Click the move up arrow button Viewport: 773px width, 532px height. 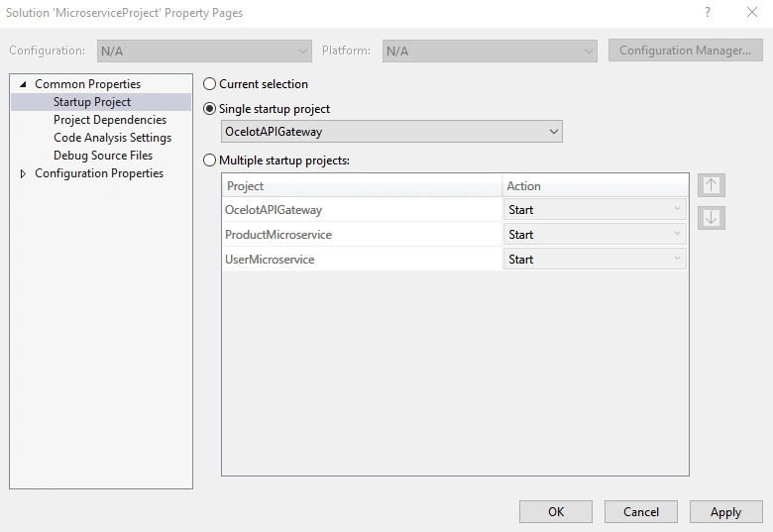tap(711, 185)
